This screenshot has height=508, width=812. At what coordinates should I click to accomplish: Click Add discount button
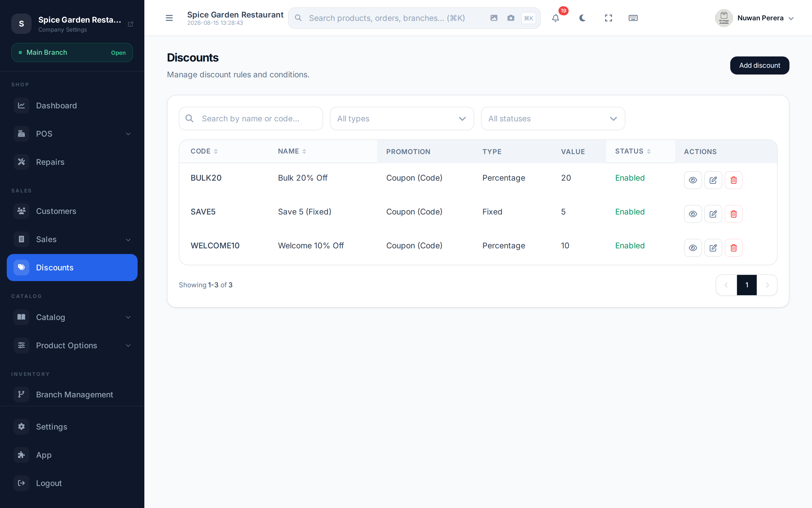pyautogui.click(x=759, y=65)
